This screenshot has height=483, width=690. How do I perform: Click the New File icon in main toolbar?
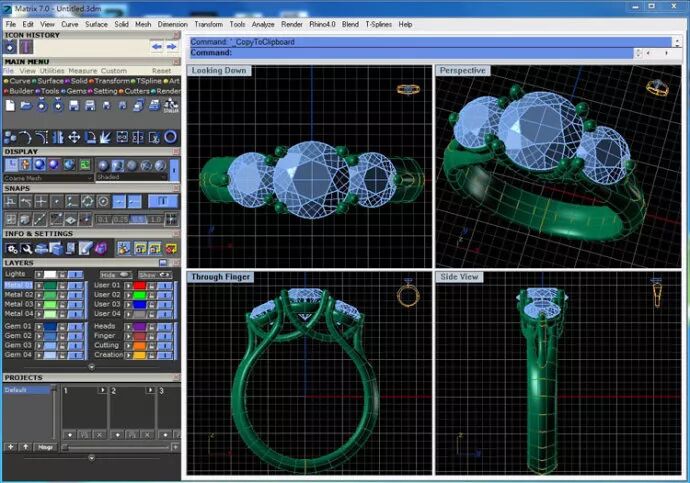(x=10, y=105)
